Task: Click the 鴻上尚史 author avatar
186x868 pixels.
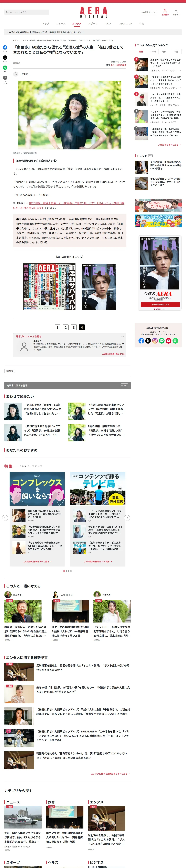Action: tap(8, 594)
